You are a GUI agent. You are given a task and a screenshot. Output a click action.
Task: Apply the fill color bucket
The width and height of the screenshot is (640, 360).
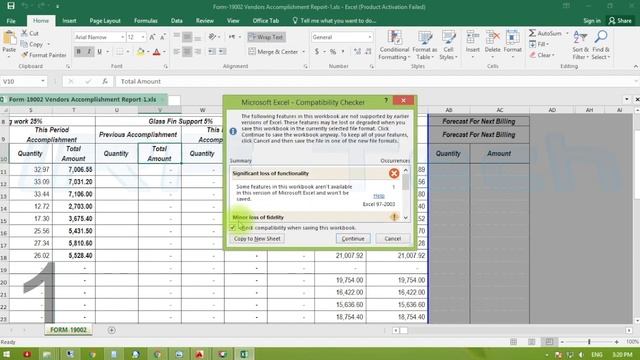pyautogui.click(x=140, y=52)
